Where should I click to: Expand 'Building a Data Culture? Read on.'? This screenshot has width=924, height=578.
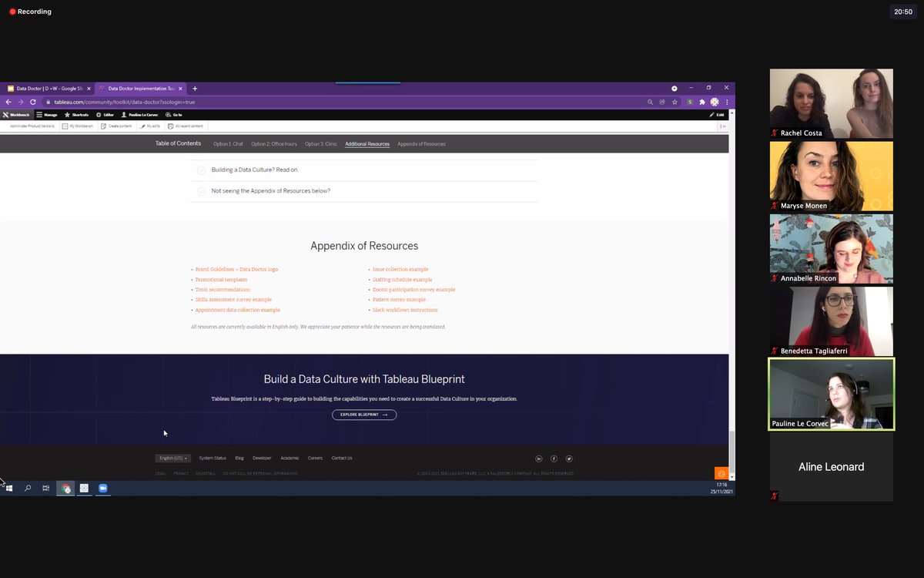pos(364,170)
